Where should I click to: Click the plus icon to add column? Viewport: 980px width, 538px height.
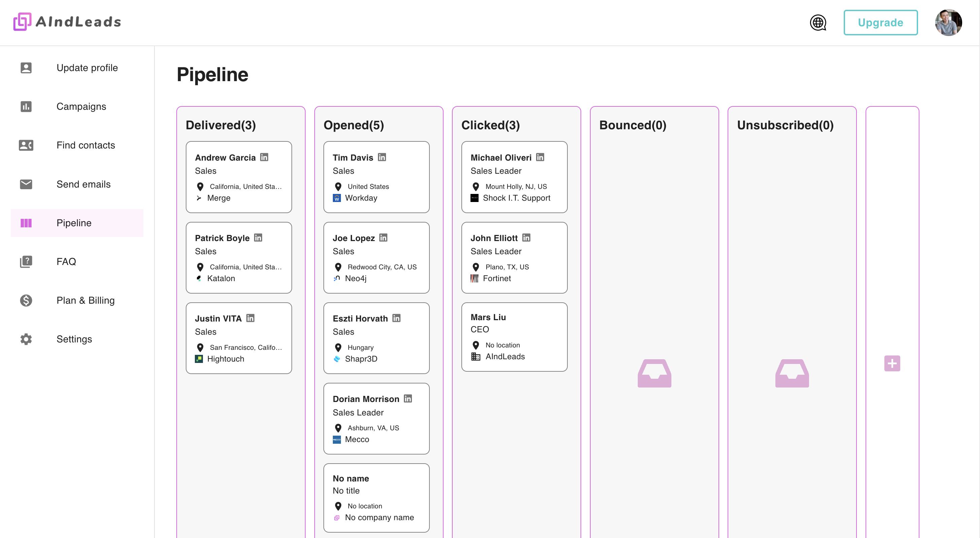click(892, 363)
